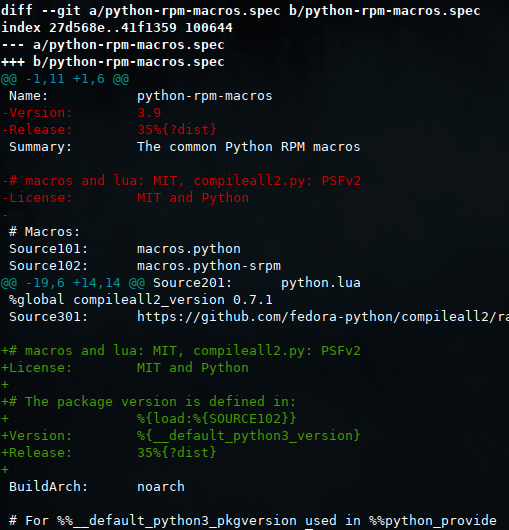
Task: Click the Source102: macros.python-srpm line
Action: tap(145, 266)
